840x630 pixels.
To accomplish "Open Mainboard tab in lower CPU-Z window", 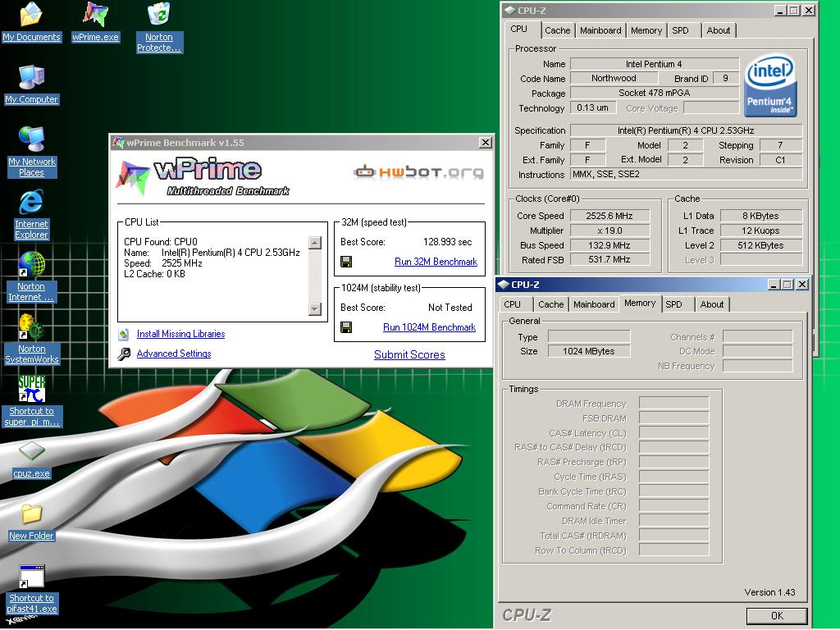I will (594, 304).
